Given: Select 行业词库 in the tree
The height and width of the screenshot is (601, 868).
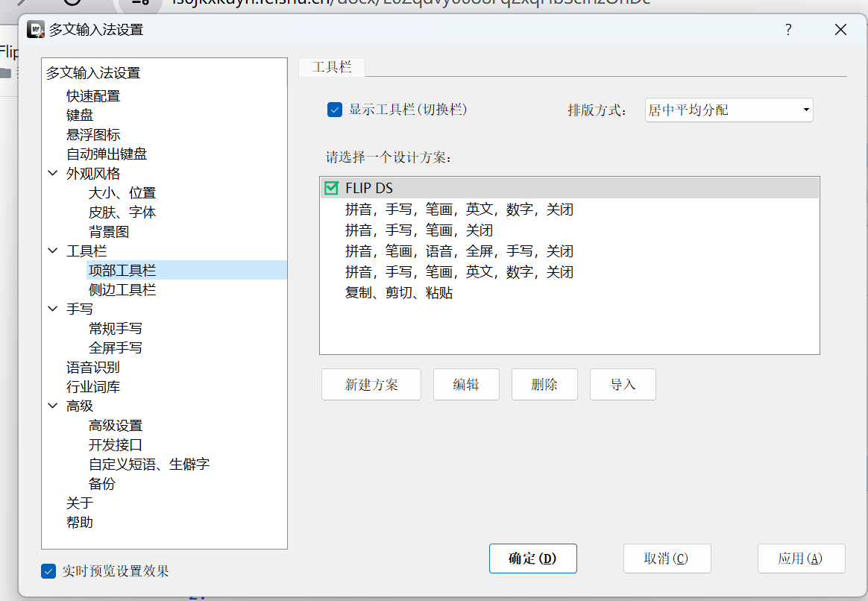Looking at the screenshot, I should (93, 387).
